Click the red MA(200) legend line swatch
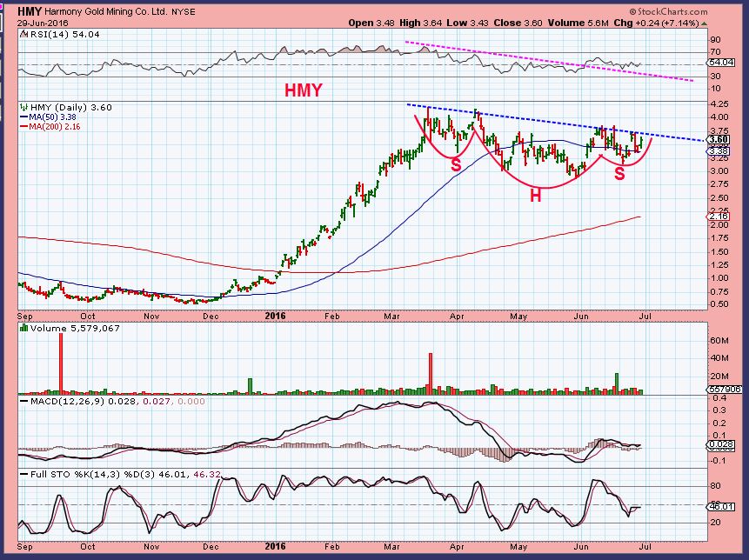 23,126
